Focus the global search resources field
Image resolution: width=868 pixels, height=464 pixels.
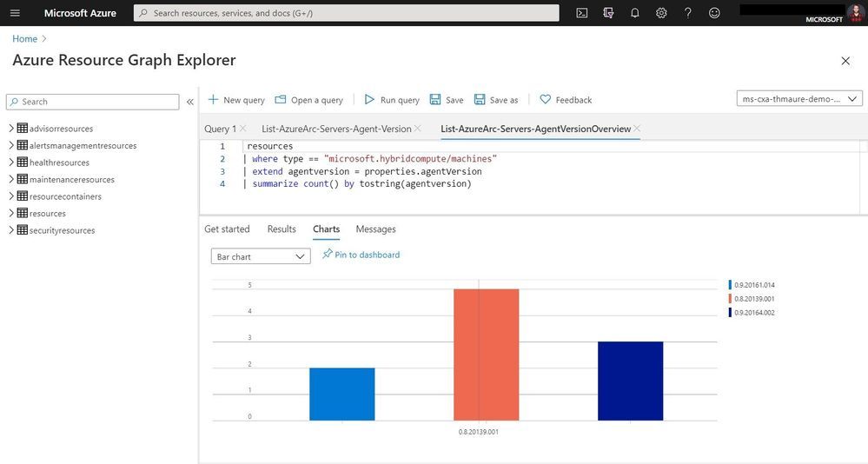point(346,13)
